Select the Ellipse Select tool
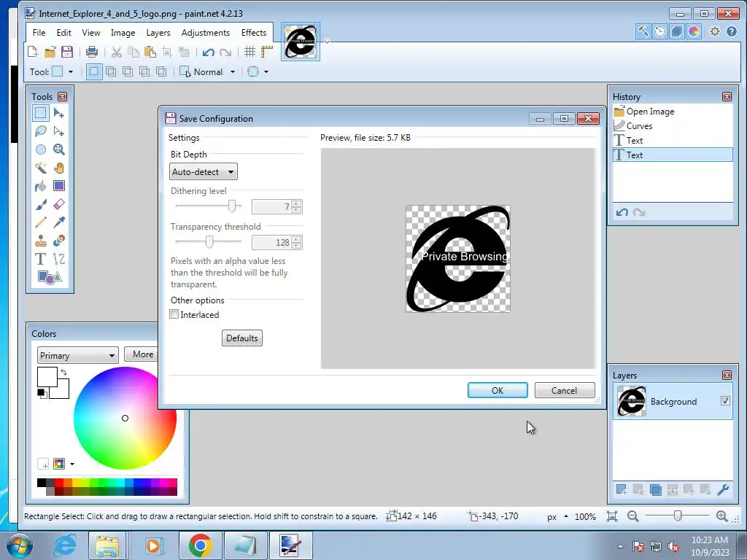747x560 pixels. 41,149
